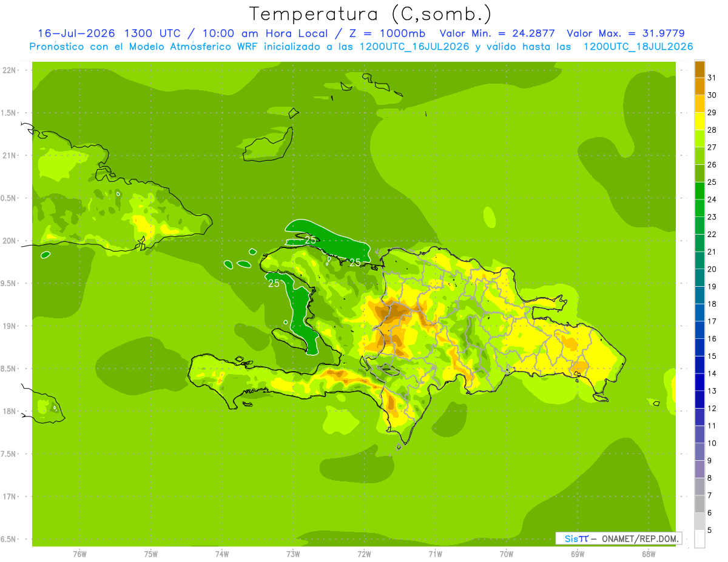Screen dimensions: 728x562
Task: Click the 'Valor Max. = 31.9779' readout
Action: (x=625, y=33)
